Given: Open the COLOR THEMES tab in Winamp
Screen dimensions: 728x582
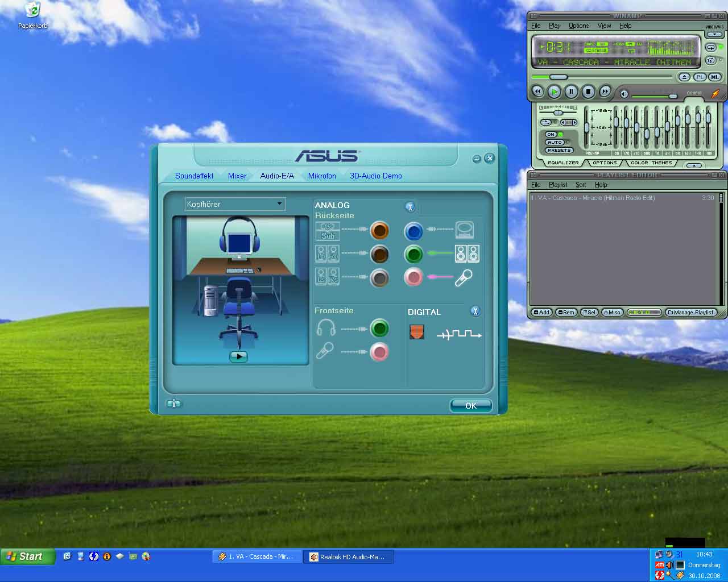Looking at the screenshot, I should 651,163.
